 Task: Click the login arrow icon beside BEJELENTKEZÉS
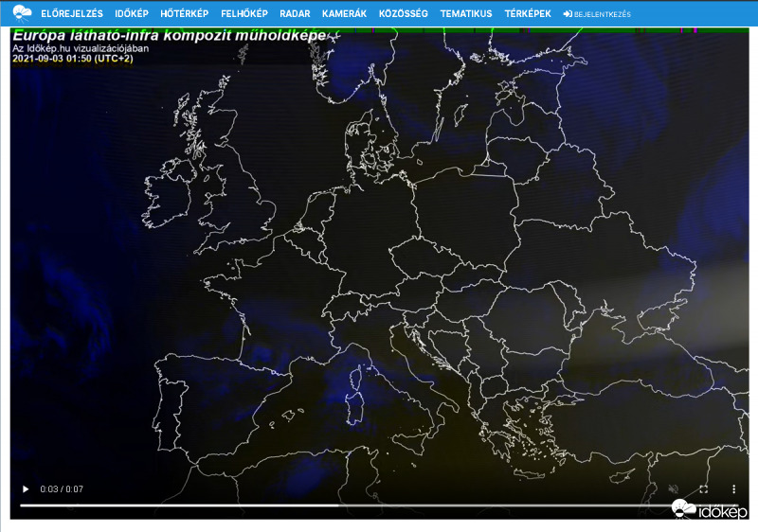point(568,15)
